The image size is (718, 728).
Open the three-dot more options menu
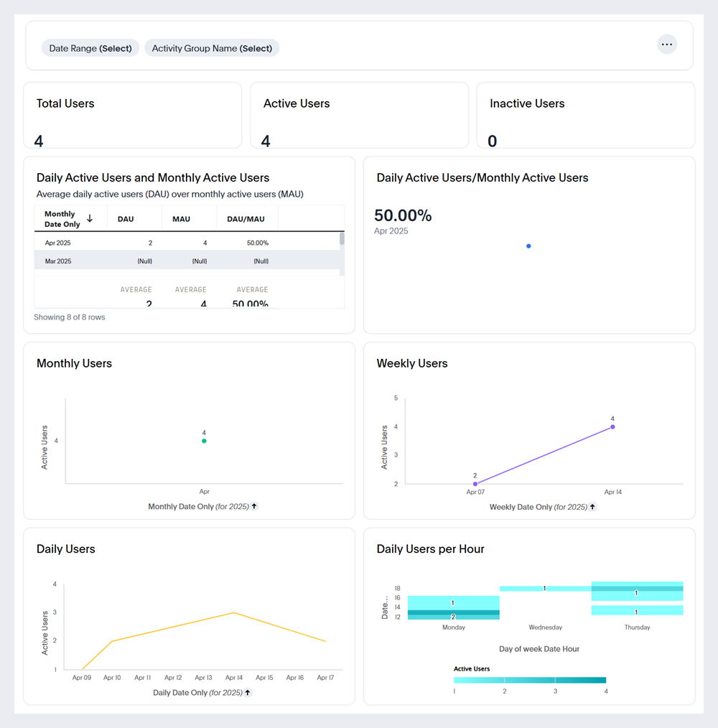(x=667, y=45)
